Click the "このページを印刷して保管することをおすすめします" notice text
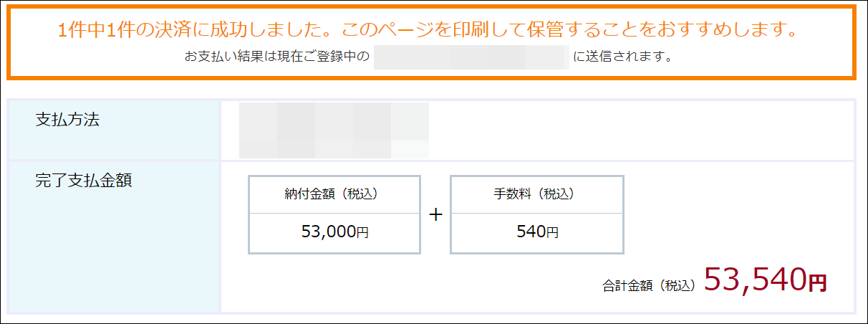Screen dimensions: 868x324 click(570, 30)
